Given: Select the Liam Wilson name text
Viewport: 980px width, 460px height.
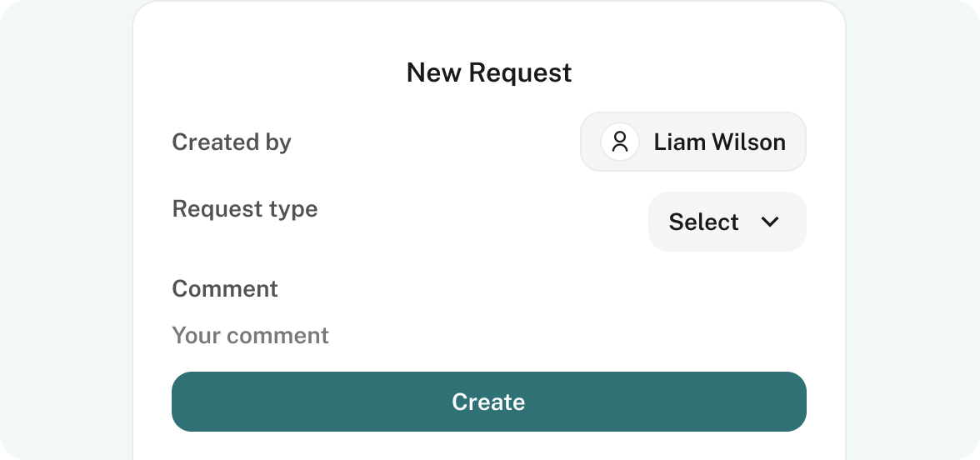Looking at the screenshot, I should point(719,142).
